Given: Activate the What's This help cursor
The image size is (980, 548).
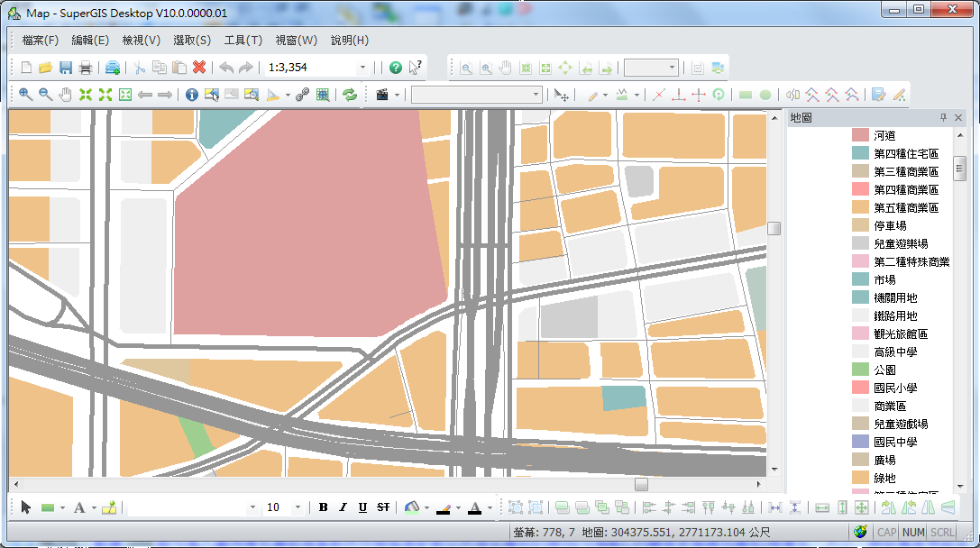Looking at the screenshot, I should pos(415,68).
